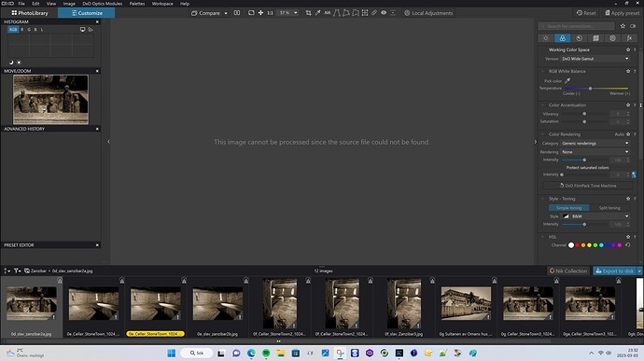Open Local Adjustments button

(x=428, y=13)
